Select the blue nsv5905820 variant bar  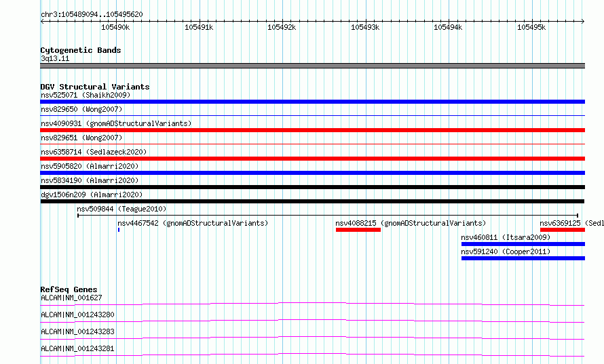312,173
